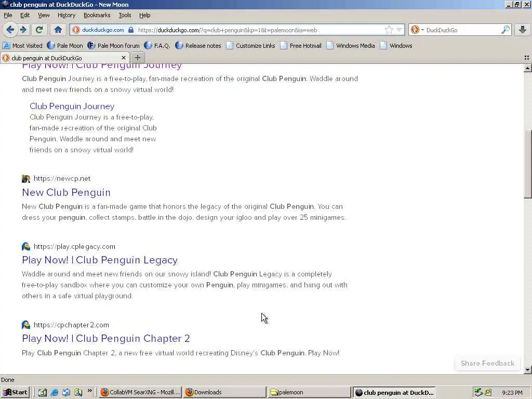Viewport: 532px width, 399px height.
Task: Open the Most Visited bookmarks folder
Action: pyautogui.click(x=22, y=46)
